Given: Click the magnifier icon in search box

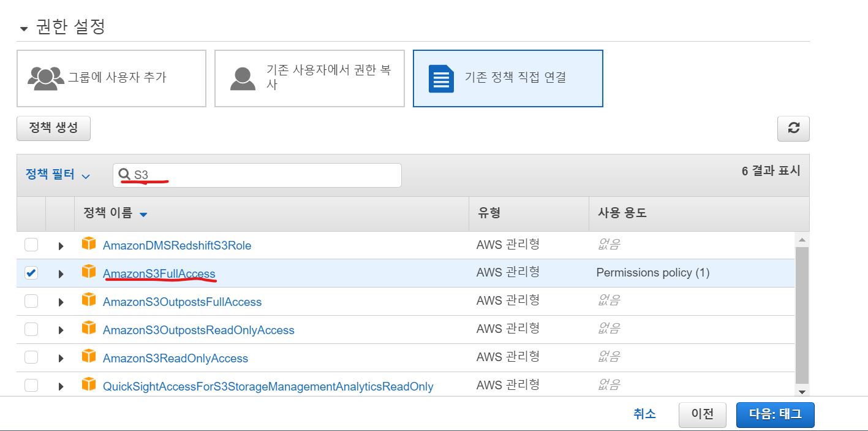Looking at the screenshot, I should click(x=124, y=175).
